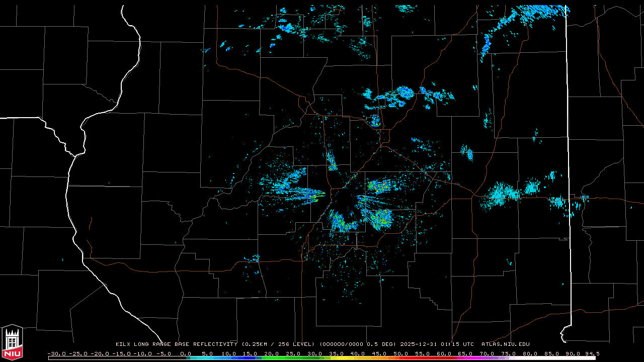644x362 pixels.
Task: Click the -15.0 scale label
Action: point(121,353)
